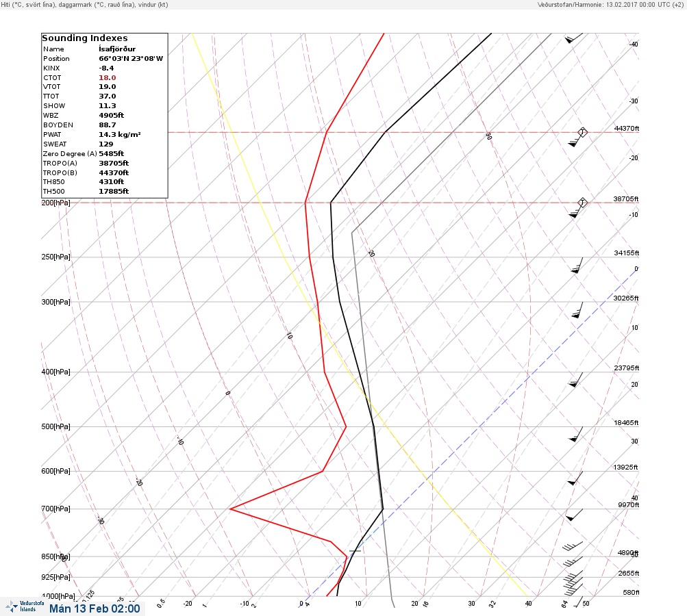Screen dimensions: 687x616
Task: Click the 9970ft height label on right axis
Action: click(x=628, y=505)
